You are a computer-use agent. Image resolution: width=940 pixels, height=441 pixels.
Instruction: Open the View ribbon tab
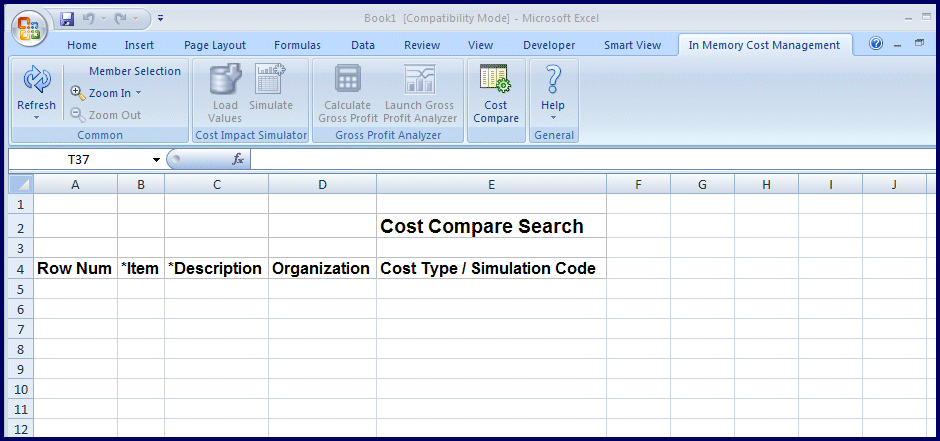pos(480,45)
